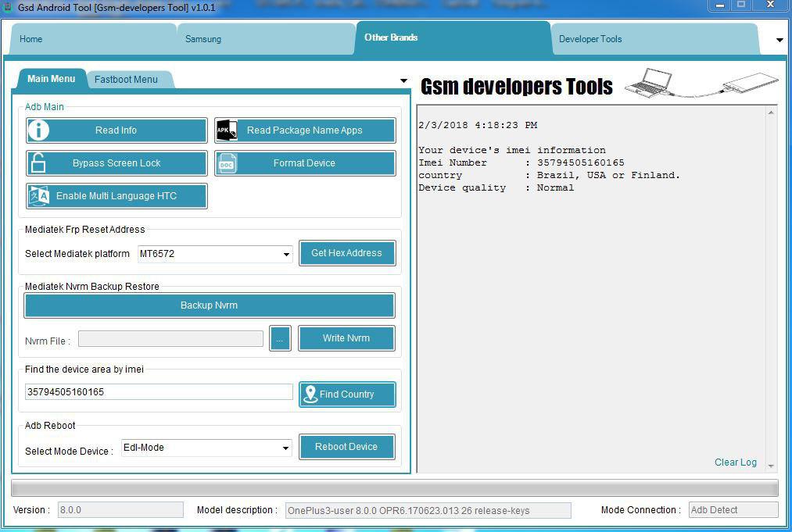Click the location pin icon on Find Country

310,394
